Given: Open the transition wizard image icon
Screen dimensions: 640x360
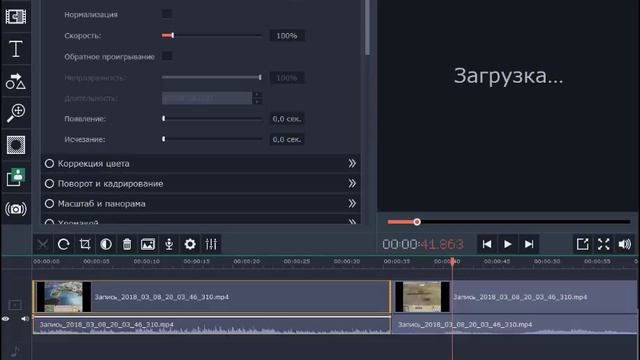Looking at the screenshot, I should tap(148, 244).
